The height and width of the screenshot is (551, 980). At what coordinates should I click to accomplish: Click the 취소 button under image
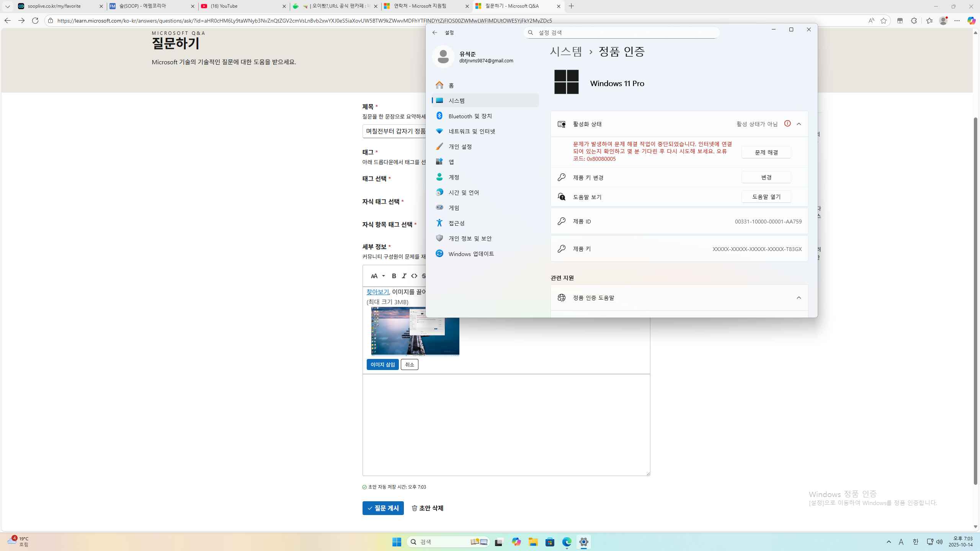pos(409,365)
